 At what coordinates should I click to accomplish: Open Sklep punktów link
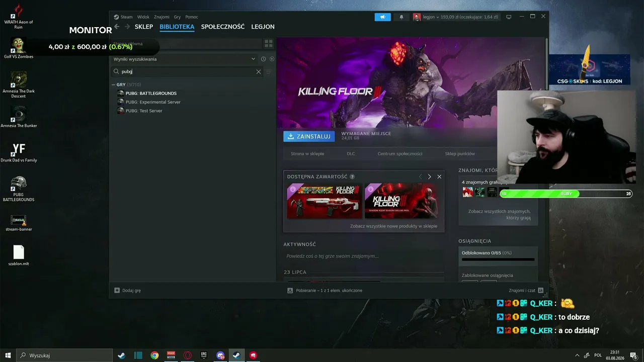click(460, 154)
